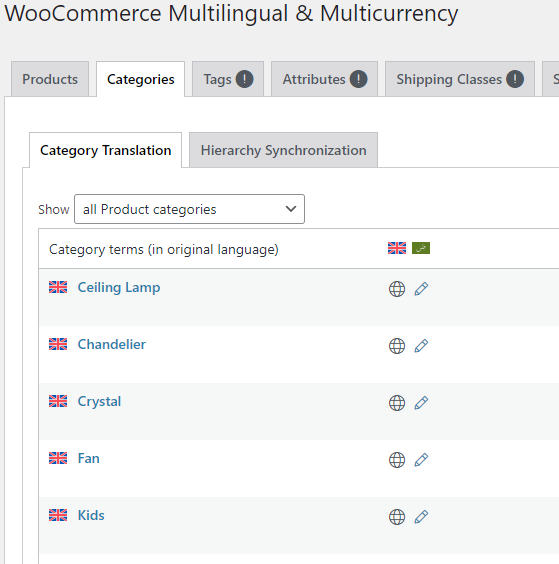Viewport: 559px width, 564px height.
Task: Click the globe icon in Crystal row
Action: [x=397, y=403]
